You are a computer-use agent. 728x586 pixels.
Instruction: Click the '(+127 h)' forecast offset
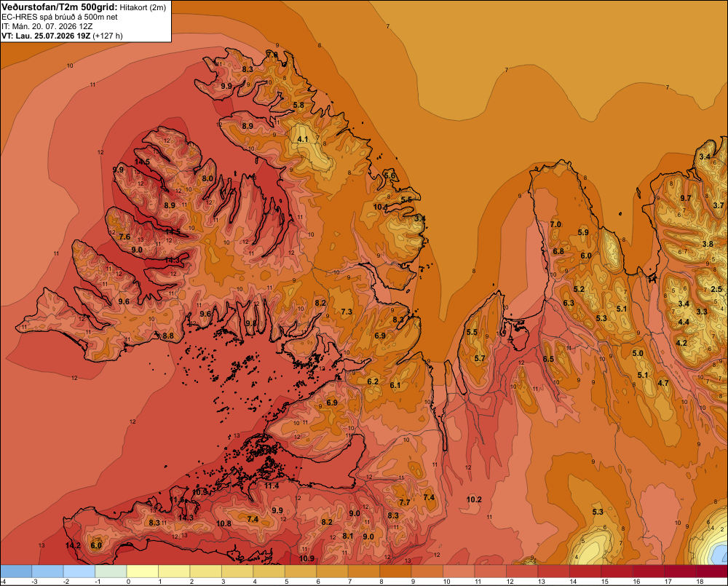coord(108,36)
